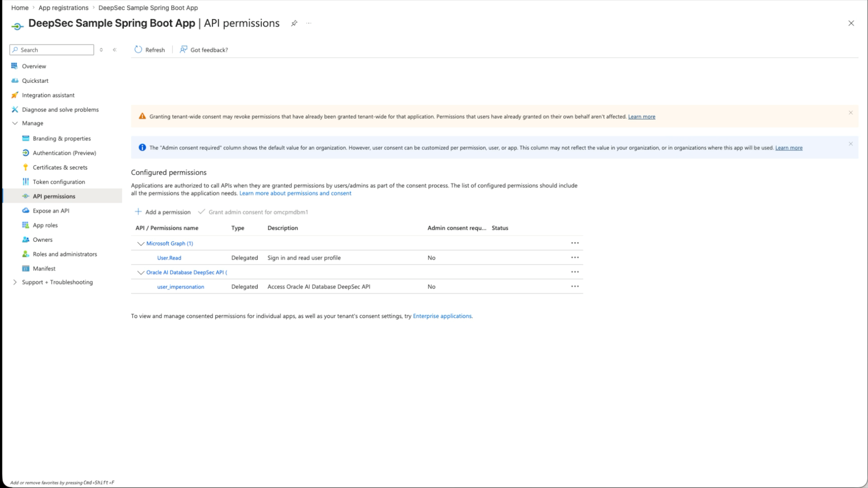Collapse the Microsoft Graph permissions group
Viewport: 868px width, 488px height.
[x=141, y=244]
